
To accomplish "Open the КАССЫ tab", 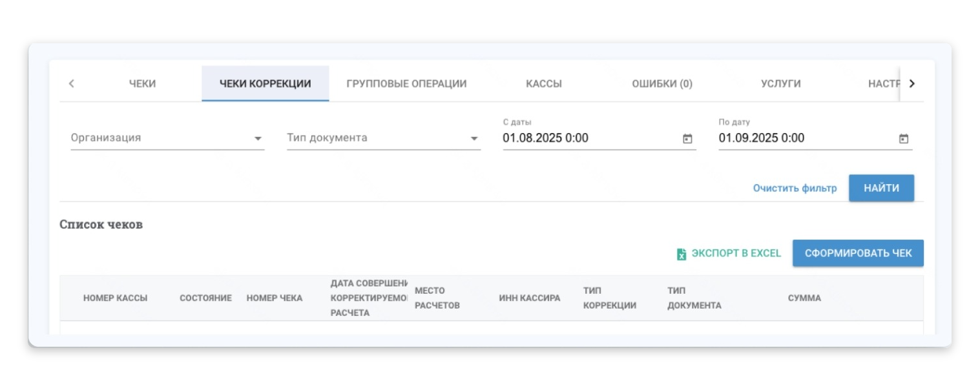I will 545,83.
